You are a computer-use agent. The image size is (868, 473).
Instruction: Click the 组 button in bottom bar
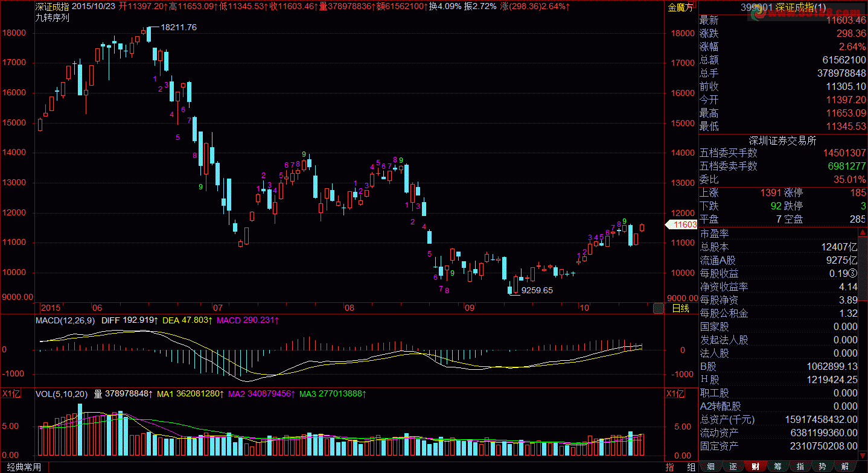(x=690, y=467)
